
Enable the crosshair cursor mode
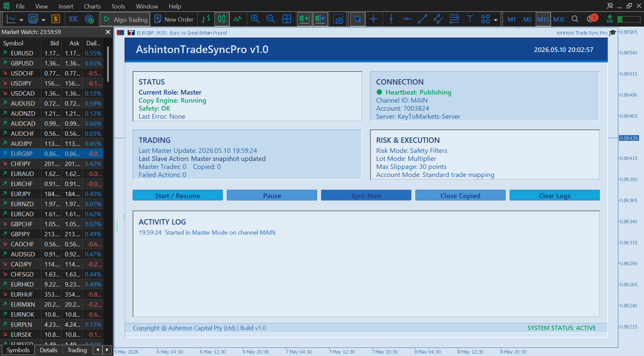tap(373, 19)
